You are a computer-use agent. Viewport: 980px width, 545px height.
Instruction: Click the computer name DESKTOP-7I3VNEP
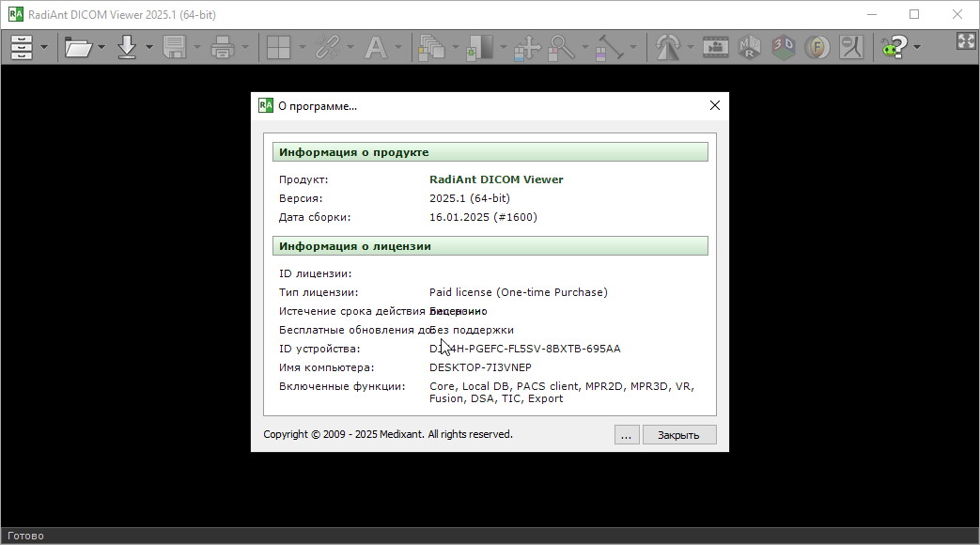coord(481,367)
